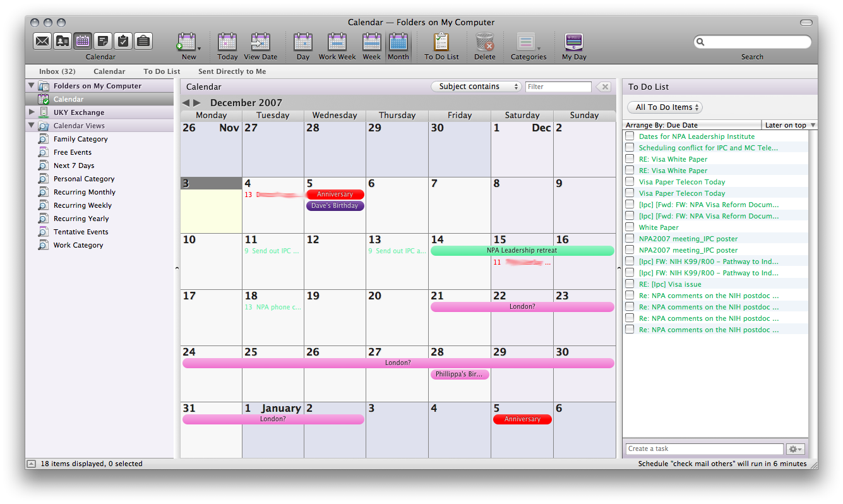Click 'Arrange By: Due Date' header
The width and height of the screenshot is (843, 504).
pyautogui.click(x=692, y=125)
